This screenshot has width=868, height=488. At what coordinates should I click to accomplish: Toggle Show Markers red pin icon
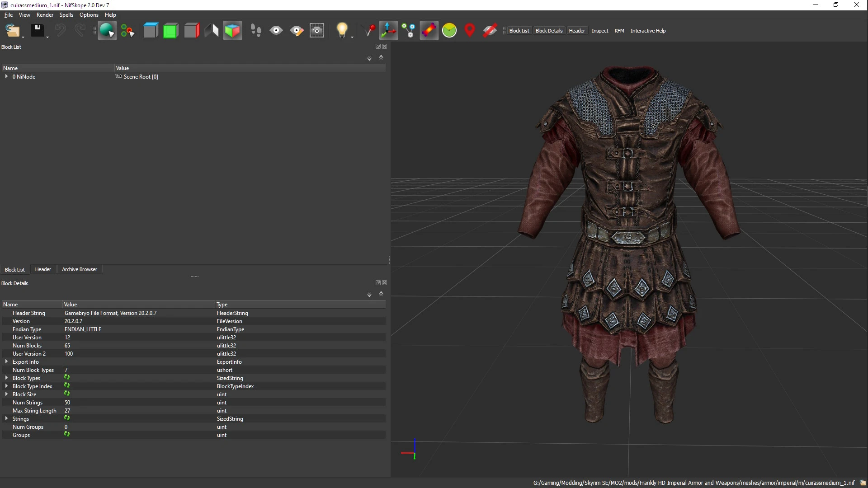[x=470, y=31]
